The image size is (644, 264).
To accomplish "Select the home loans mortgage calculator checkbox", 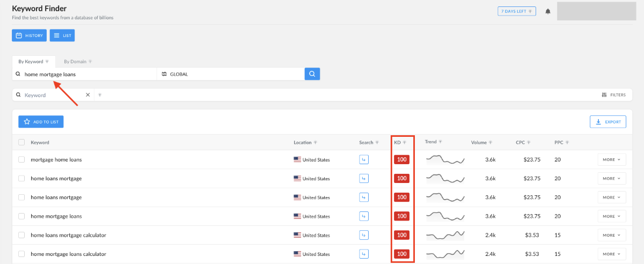I will coord(21,235).
